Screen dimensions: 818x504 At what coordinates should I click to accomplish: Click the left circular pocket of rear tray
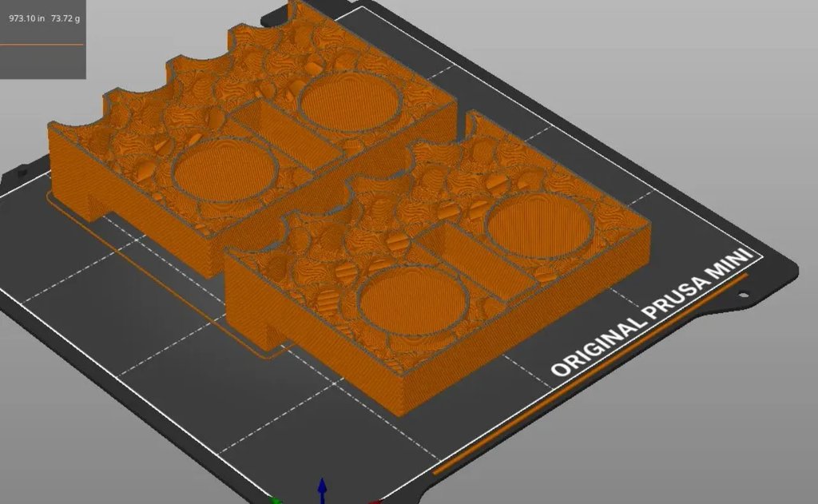pyautogui.click(x=225, y=170)
